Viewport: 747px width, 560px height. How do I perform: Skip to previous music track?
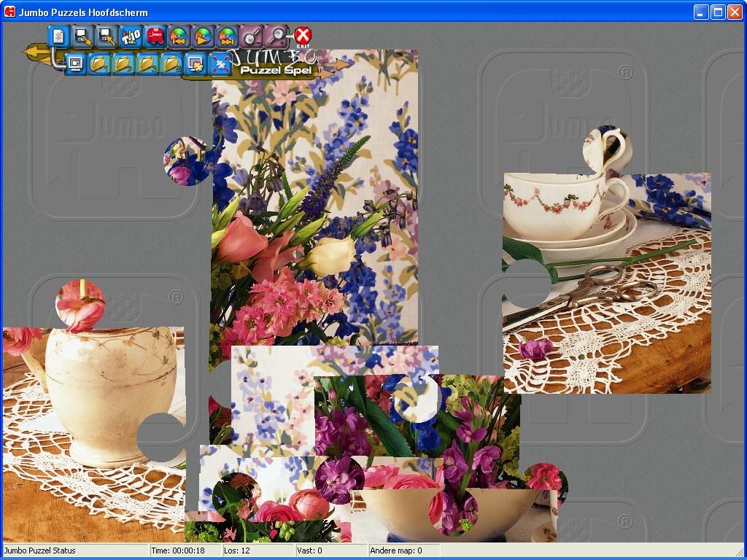pos(179,35)
